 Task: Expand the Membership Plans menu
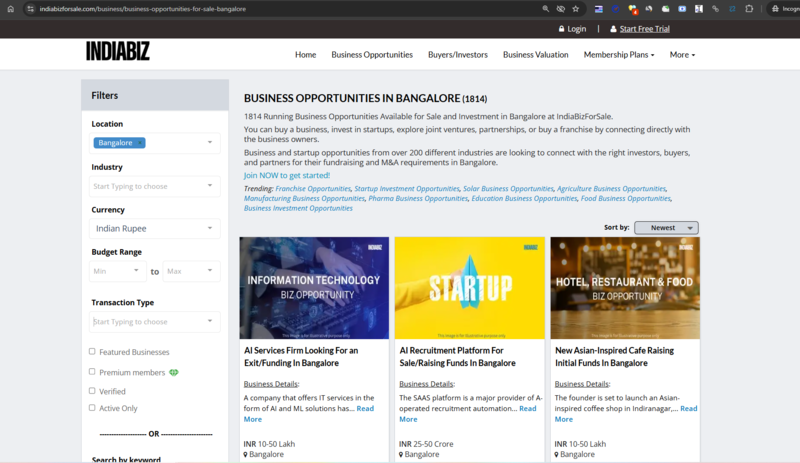pyautogui.click(x=618, y=55)
